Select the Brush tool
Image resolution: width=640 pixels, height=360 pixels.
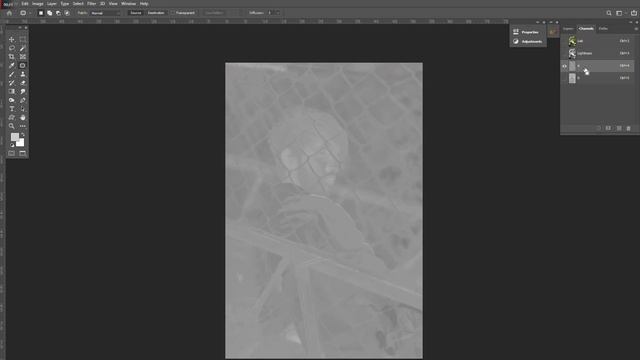point(11,74)
